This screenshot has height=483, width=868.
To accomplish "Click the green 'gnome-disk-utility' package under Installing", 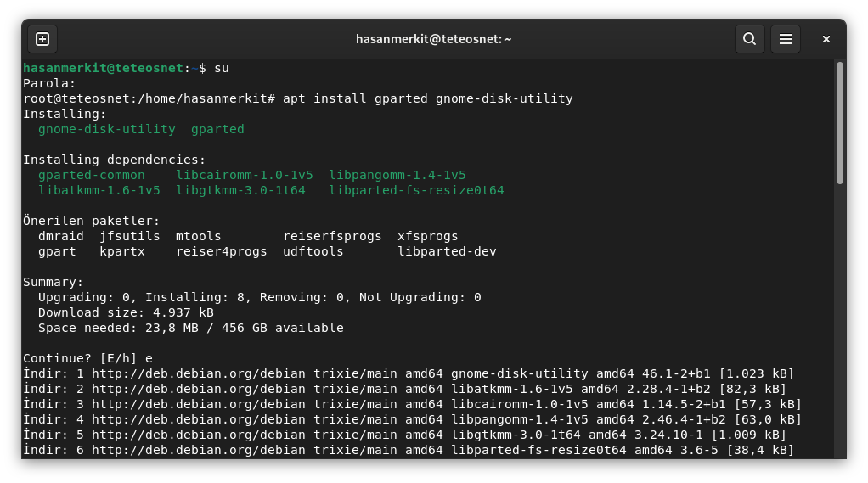I will tap(107, 129).
